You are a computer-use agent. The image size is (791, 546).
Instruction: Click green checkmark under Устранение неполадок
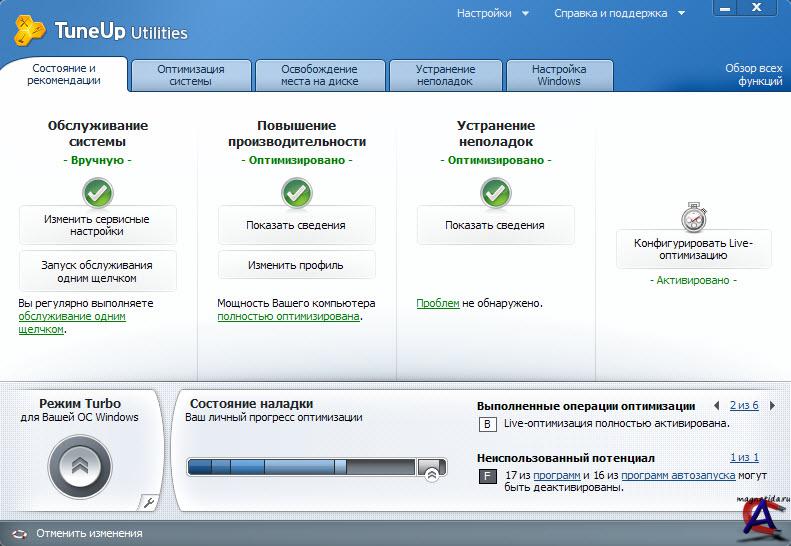tap(495, 191)
